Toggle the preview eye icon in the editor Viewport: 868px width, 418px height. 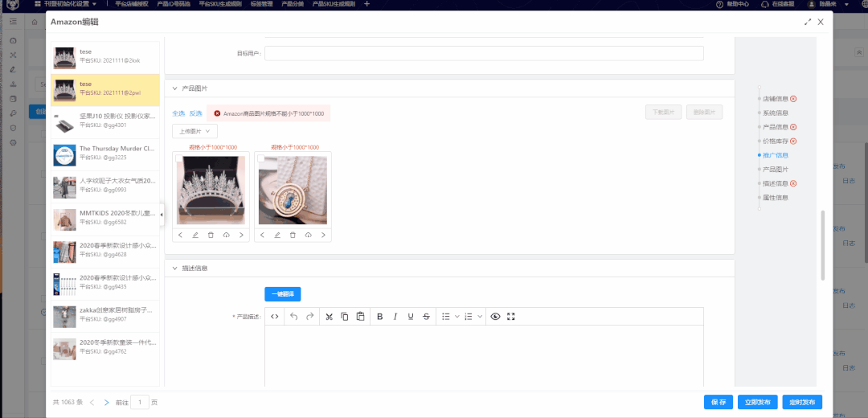[495, 317]
